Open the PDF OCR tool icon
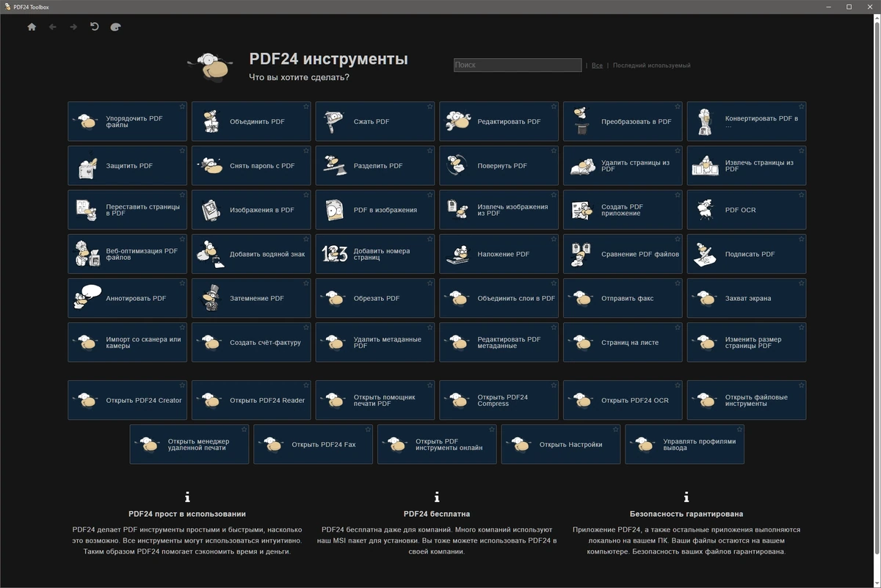This screenshot has width=881, height=588. (x=706, y=210)
